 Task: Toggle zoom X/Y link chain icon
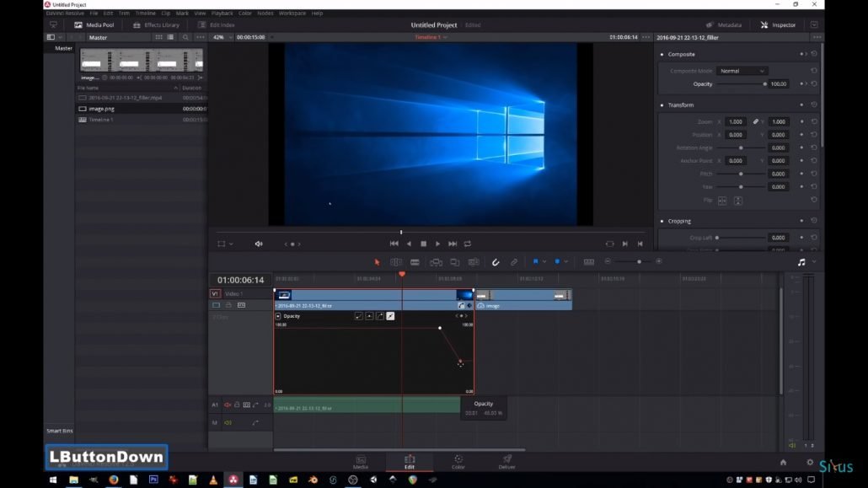click(x=756, y=122)
